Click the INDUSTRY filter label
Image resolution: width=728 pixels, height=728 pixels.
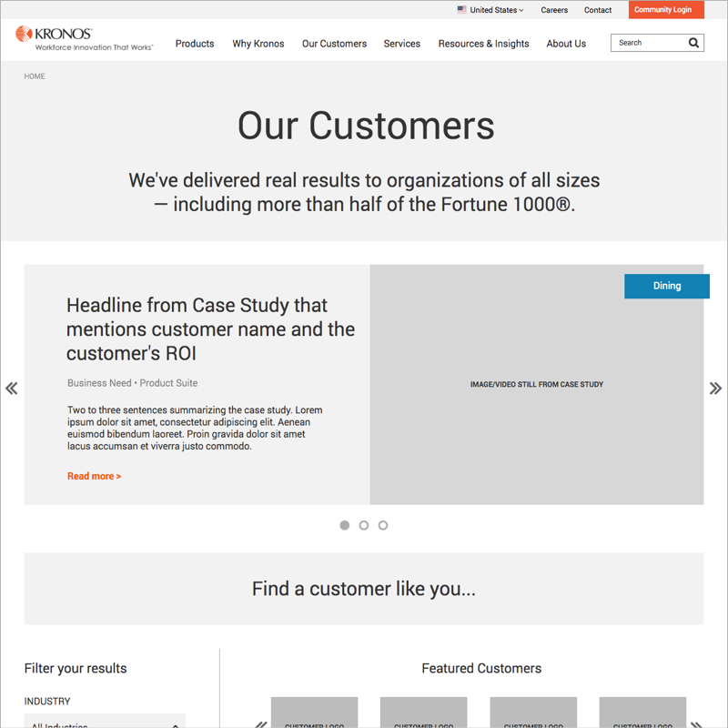pyautogui.click(x=47, y=701)
